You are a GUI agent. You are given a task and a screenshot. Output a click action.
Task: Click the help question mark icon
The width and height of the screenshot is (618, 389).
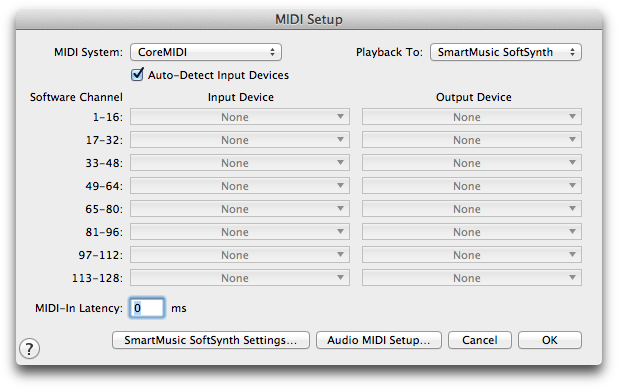click(x=30, y=349)
